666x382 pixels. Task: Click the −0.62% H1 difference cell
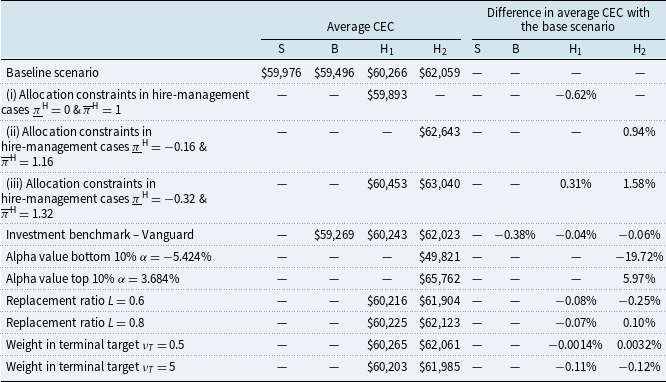[x=576, y=95]
